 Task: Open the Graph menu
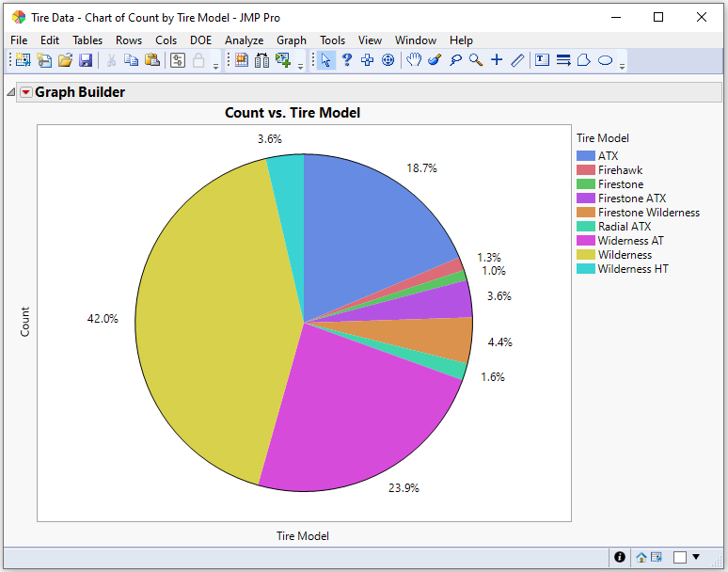pos(291,40)
